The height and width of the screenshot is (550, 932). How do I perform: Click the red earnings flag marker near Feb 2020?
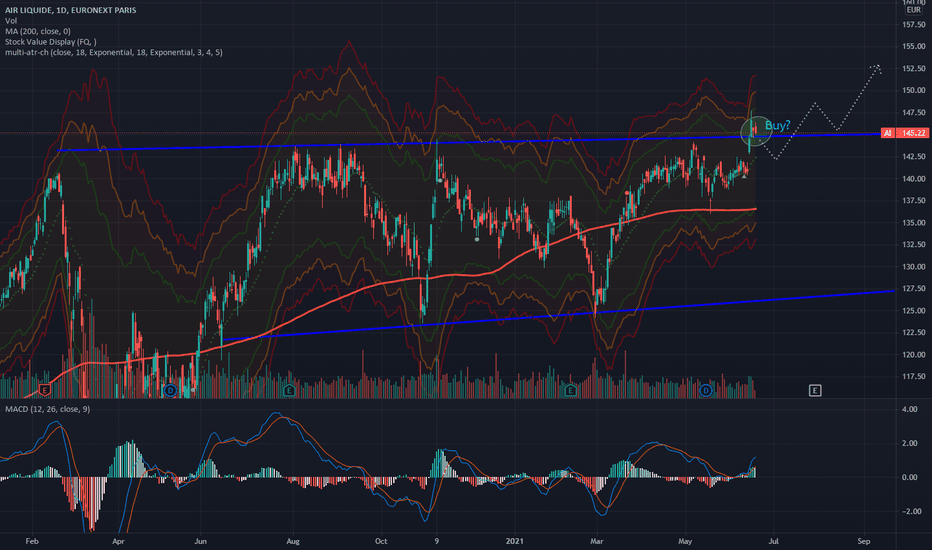(x=45, y=390)
